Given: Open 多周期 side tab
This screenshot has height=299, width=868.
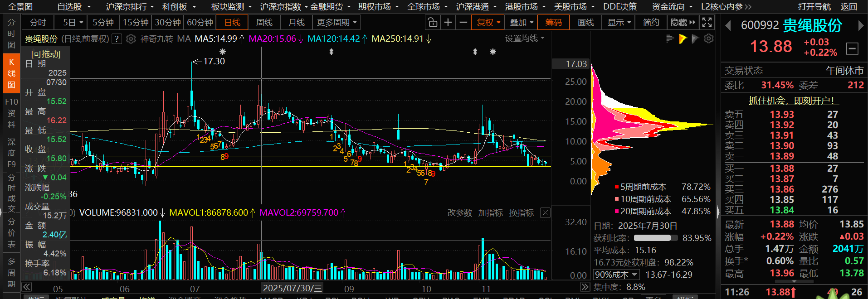Looking at the screenshot, I should 11,273.
